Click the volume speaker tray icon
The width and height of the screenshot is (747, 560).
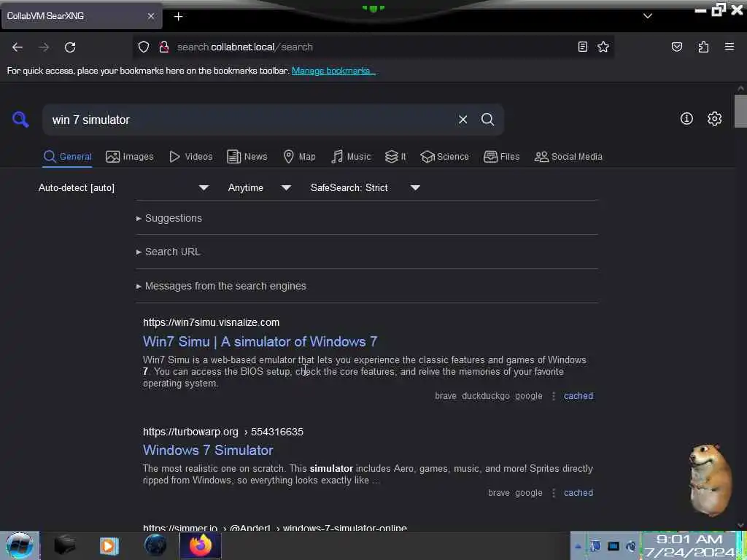click(631, 546)
